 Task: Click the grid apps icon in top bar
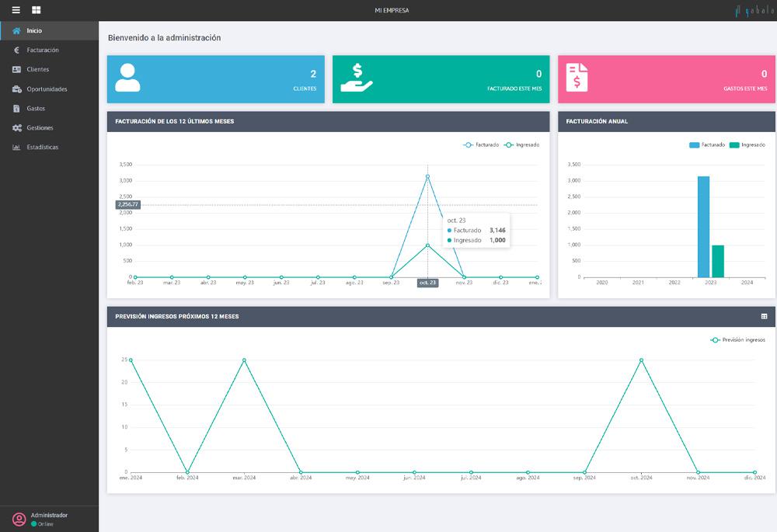coord(37,10)
